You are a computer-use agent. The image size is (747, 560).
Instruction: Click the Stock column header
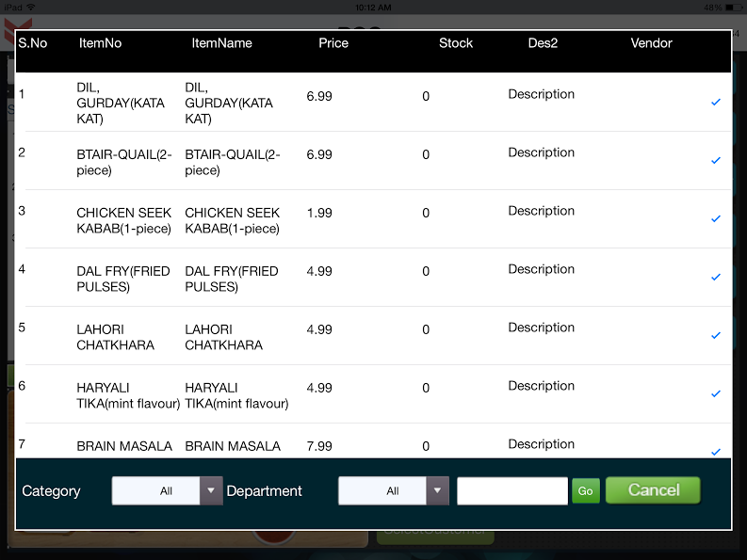[456, 43]
